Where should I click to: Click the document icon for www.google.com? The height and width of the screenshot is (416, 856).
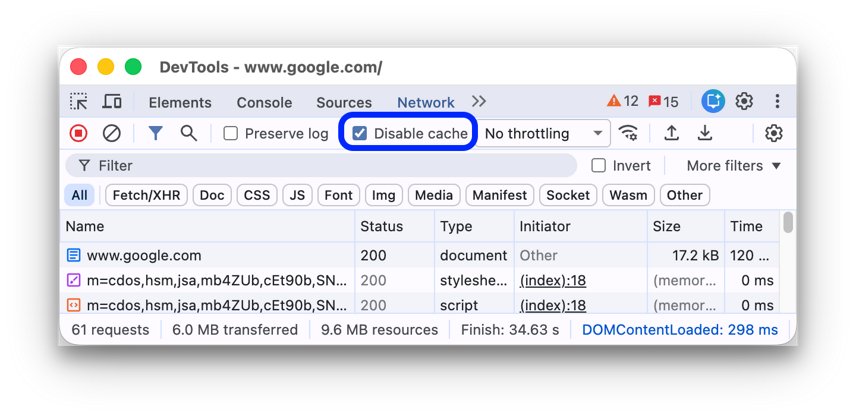pos(74,255)
